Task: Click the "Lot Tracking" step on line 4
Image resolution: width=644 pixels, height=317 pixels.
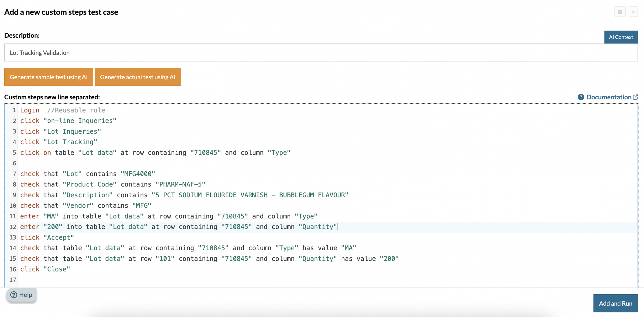Action: tap(70, 142)
